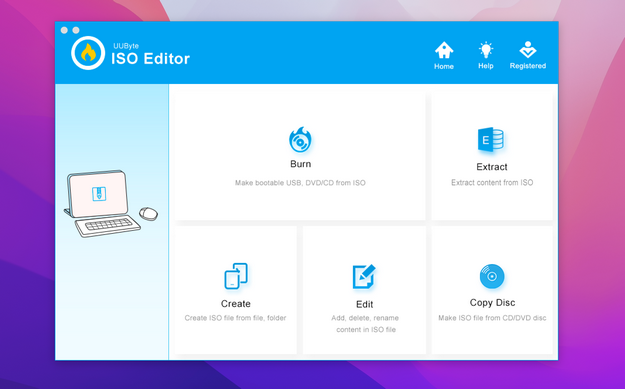Click the UUByte flame logo
625x389 pixels.
88,53
